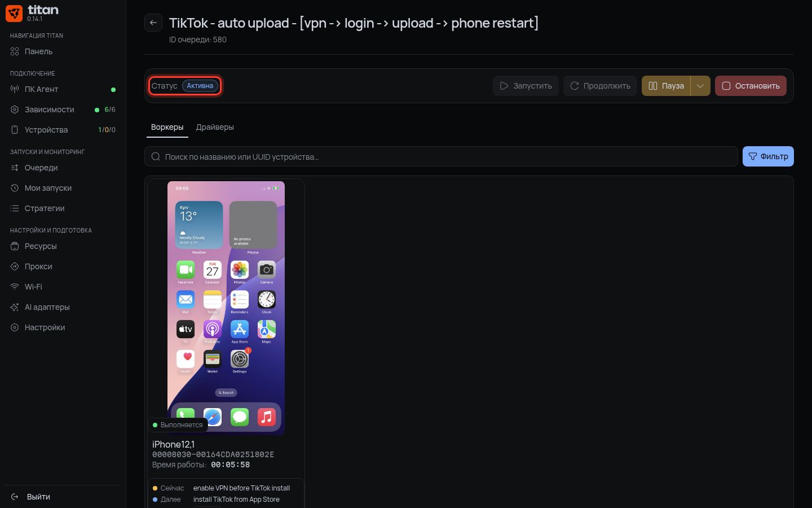
Task: Go to Очереди queues page
Action: (x=63, y=168)
